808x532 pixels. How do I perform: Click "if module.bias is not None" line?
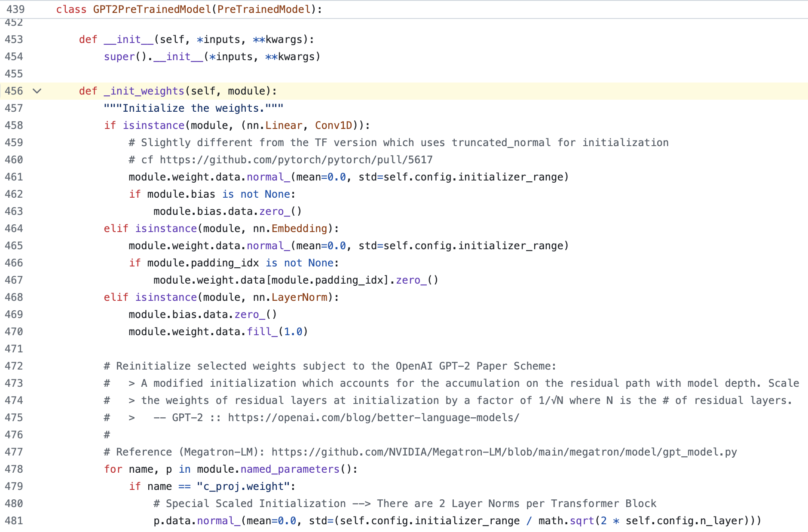(212, 194)
